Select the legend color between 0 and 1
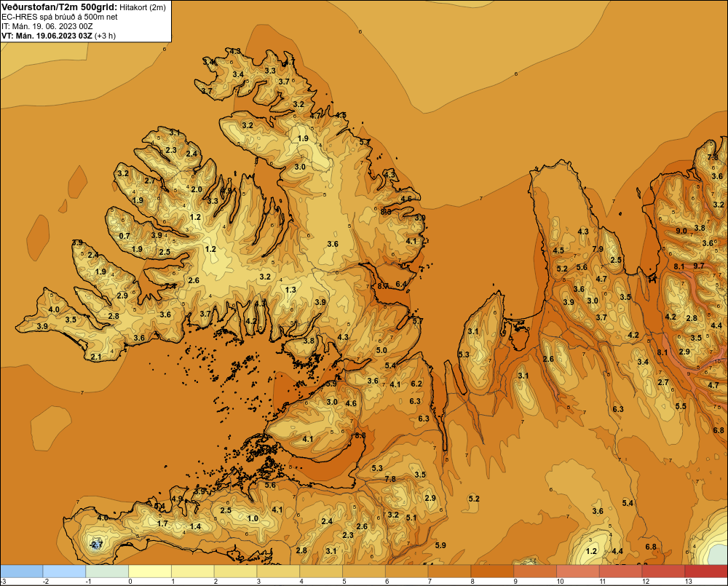Viewport: 728px width, 586px height. tap(150, 571)
